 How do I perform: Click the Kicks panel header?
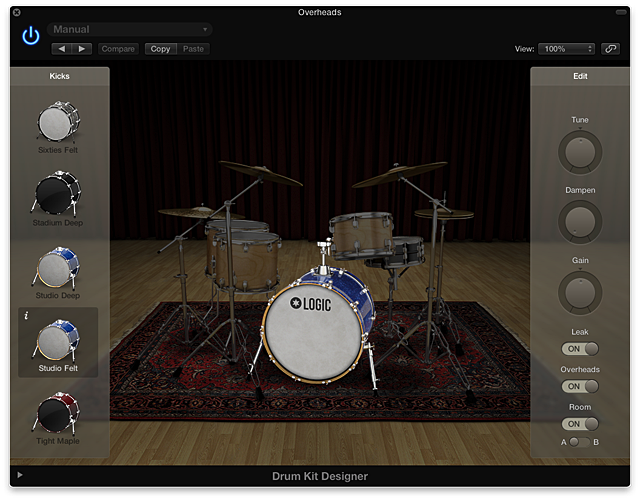pos(60,76)
